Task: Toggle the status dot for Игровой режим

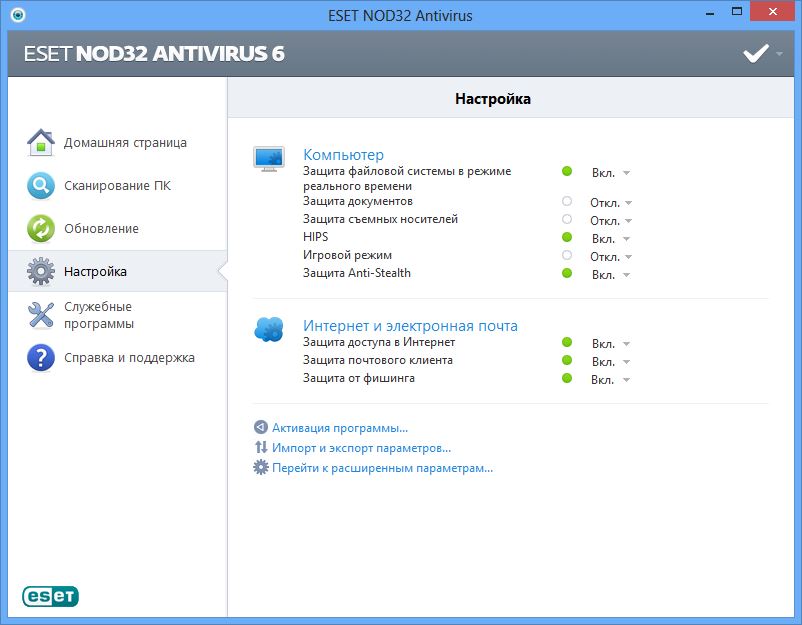Action: click(x=567, y=256)
